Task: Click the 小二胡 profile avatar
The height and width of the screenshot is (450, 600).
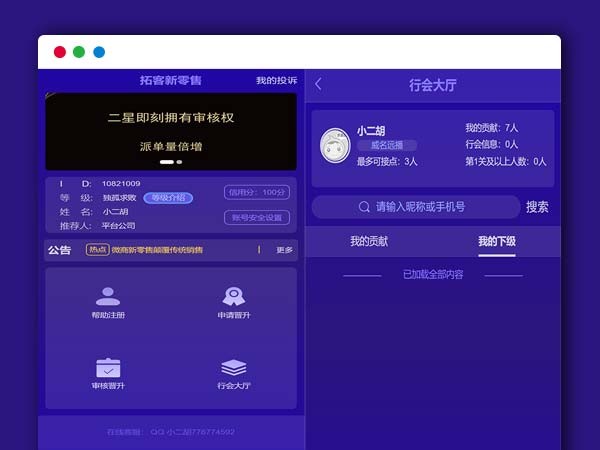Action: tap(334, 146)
